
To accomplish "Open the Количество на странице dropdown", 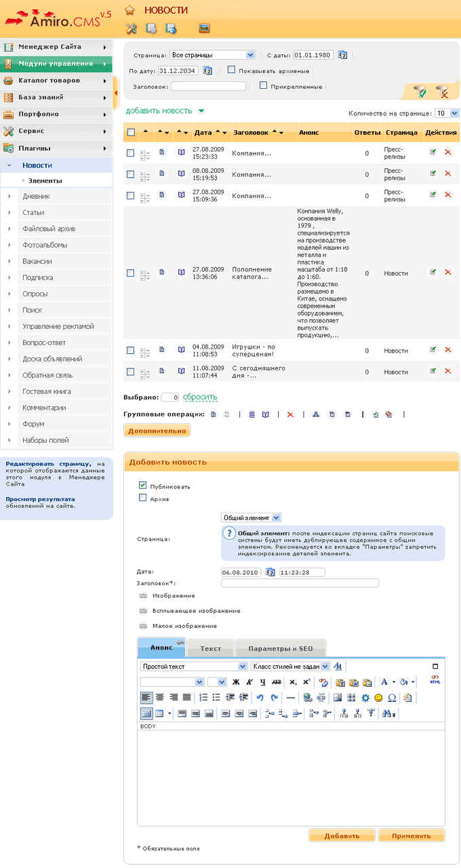I will (447, 113).
